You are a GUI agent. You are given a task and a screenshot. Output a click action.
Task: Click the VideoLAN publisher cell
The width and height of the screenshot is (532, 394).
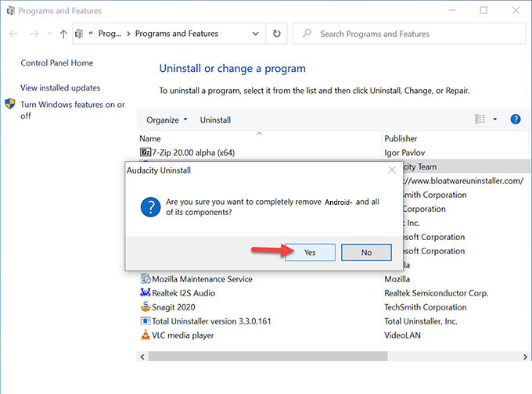click(402, 335)
